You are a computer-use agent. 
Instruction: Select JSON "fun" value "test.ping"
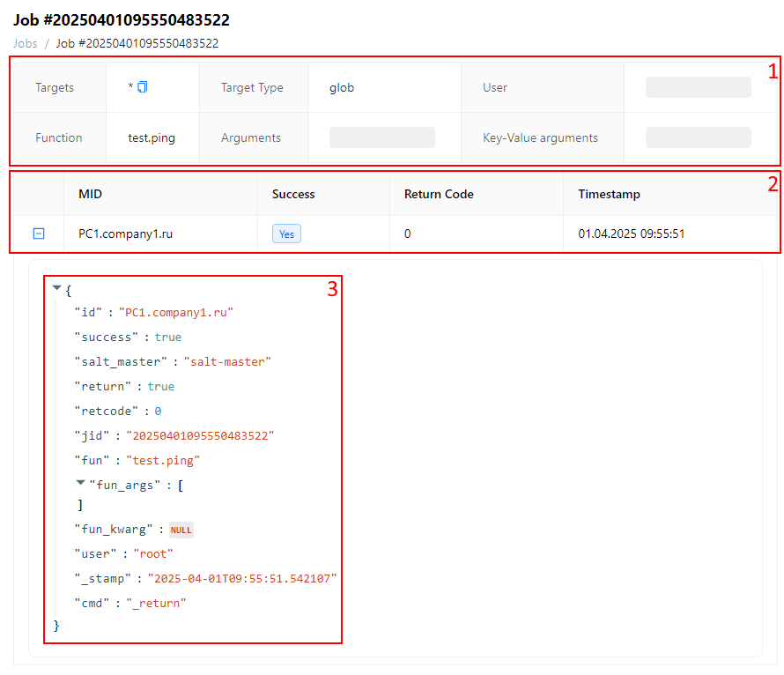pyautogui.click(x=163, y=461)
